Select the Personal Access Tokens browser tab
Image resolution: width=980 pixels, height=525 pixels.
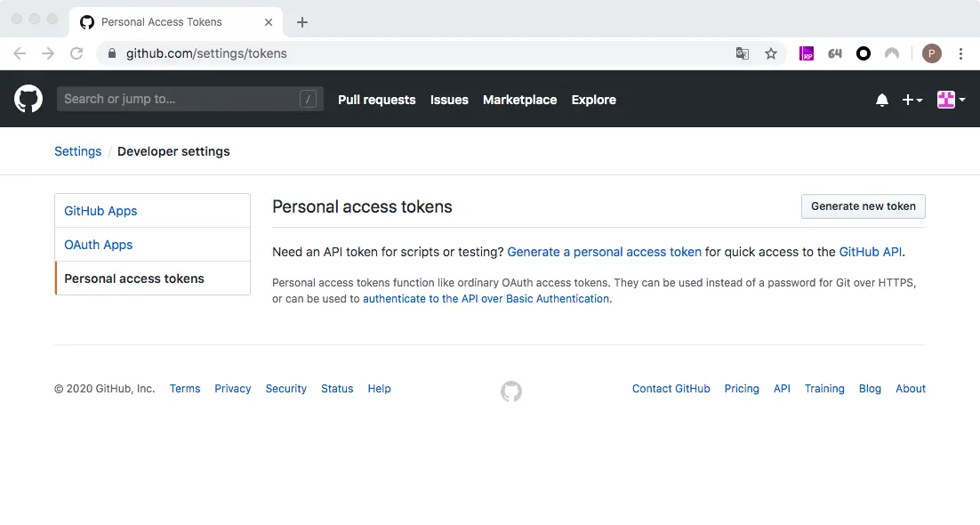pyautogui.click(x=176, y=22)
